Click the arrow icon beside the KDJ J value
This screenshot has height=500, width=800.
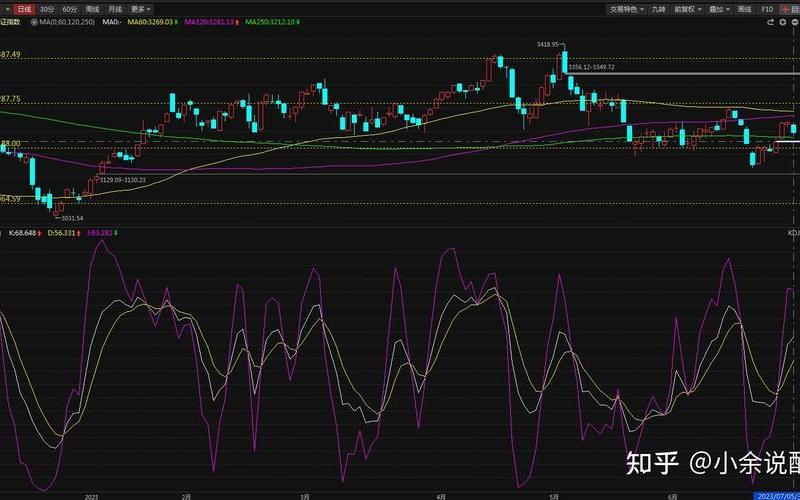click(117, 233)
